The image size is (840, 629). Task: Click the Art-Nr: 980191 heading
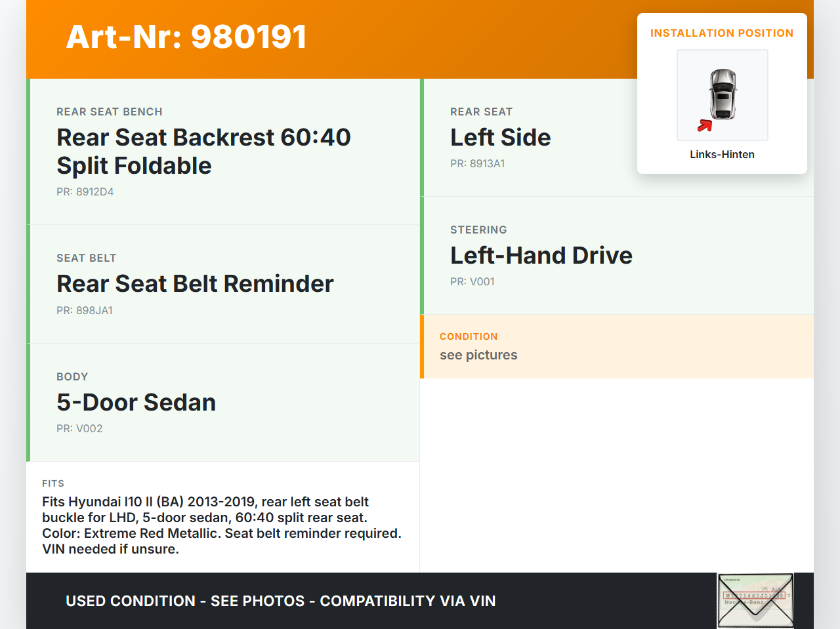(x=186, y=37)
